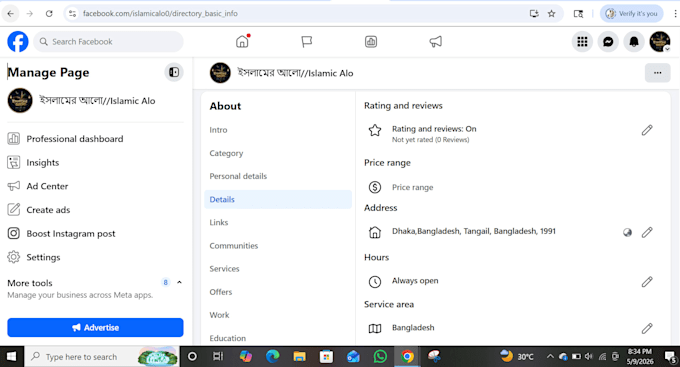The width and height of the screenshot is (680, 367).
Task: Open Windows Start menu
Action: tap(11, 357)
